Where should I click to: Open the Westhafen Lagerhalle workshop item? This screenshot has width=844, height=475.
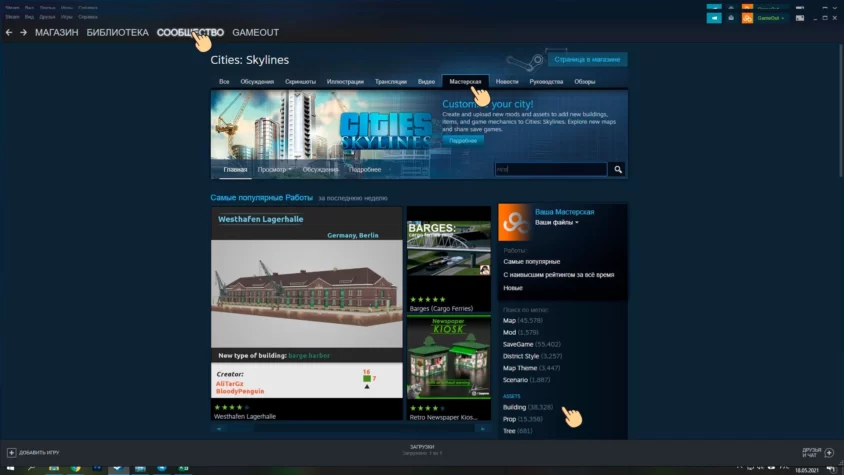point(307,313)
